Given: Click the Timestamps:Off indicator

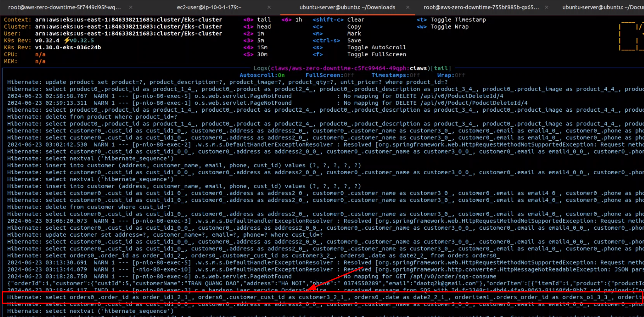Looking at the screenshot, I should tap(396, 75).
